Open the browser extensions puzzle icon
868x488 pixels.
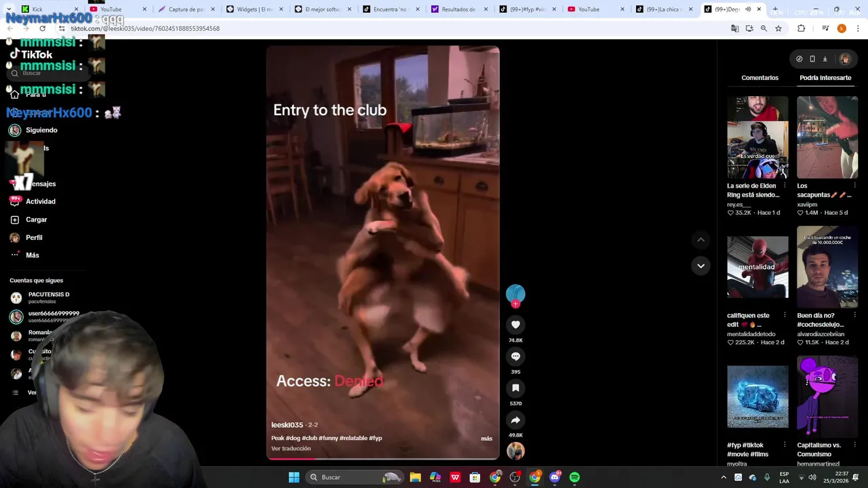(x=801, y=28)
